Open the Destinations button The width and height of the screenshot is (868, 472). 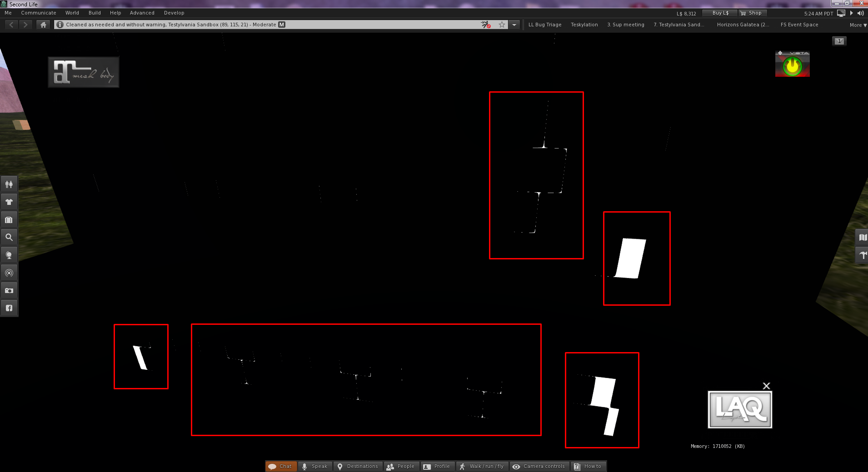(358, 466)
